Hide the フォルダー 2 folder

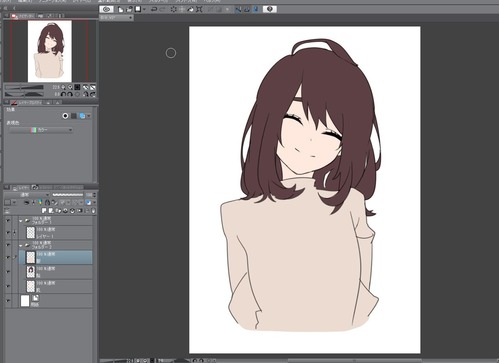point(8,245)
